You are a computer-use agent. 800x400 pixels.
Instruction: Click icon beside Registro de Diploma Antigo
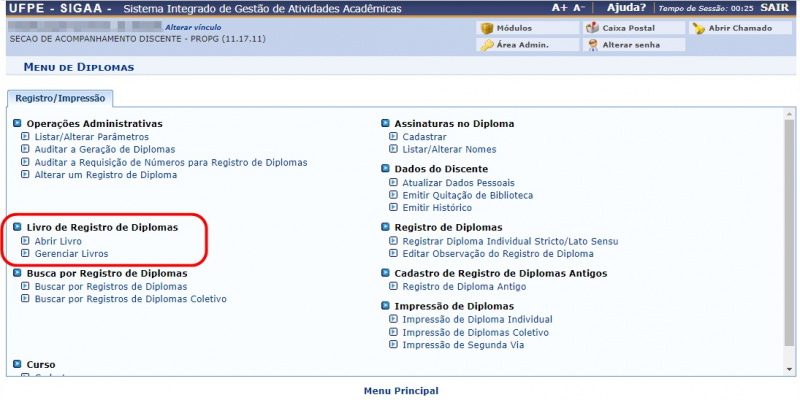pos(393,287)
